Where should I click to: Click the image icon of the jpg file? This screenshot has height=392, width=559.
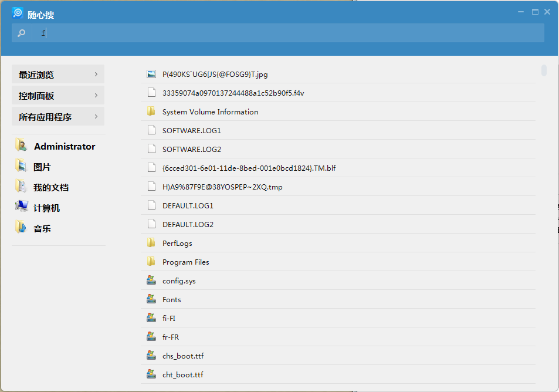click(151, 74)
